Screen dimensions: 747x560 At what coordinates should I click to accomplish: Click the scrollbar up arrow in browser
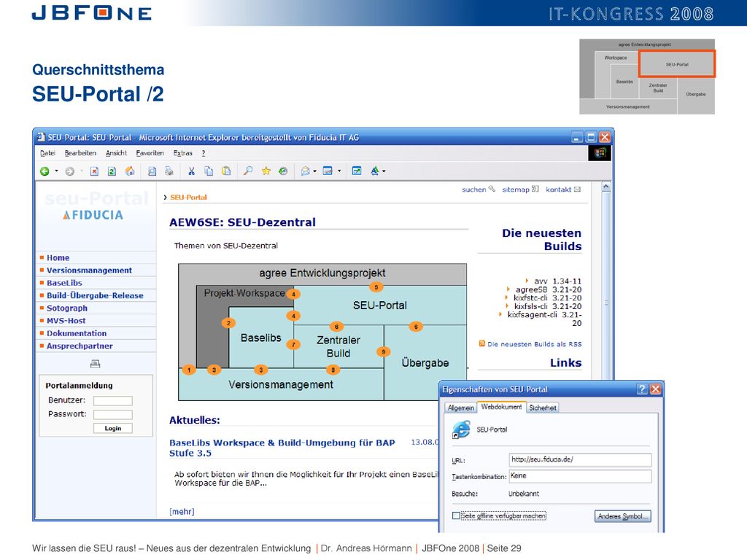pyautogui.click(x=606, y=187)
